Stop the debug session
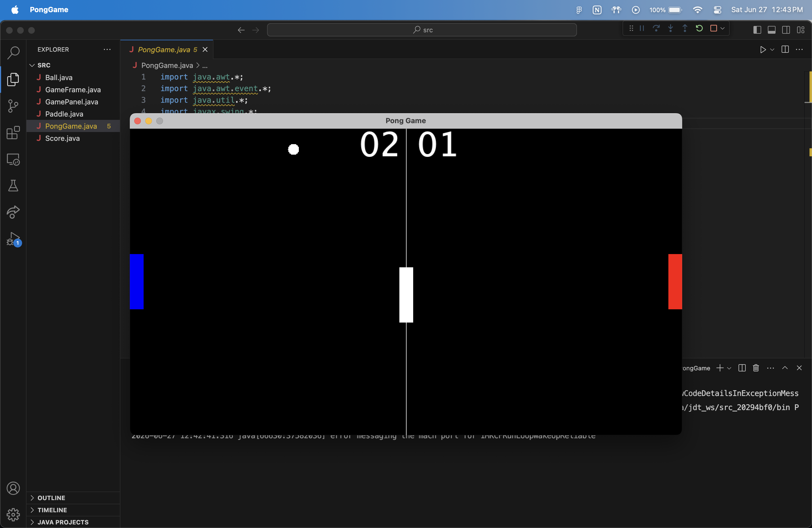This screenshot has height=528, width=812. pyautogui.click(x=713, y=29)
